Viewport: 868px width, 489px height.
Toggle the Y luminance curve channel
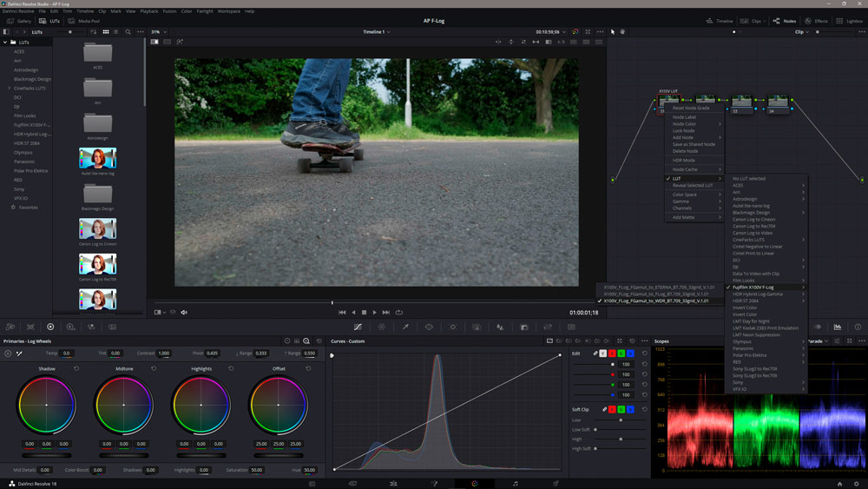(x=603, y=354)
